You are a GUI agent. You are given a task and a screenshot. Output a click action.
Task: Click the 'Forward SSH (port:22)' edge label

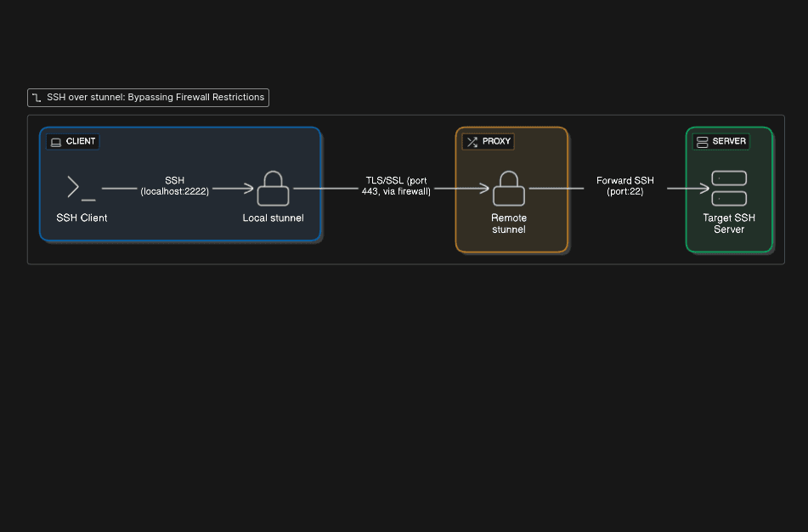point(625,185)
